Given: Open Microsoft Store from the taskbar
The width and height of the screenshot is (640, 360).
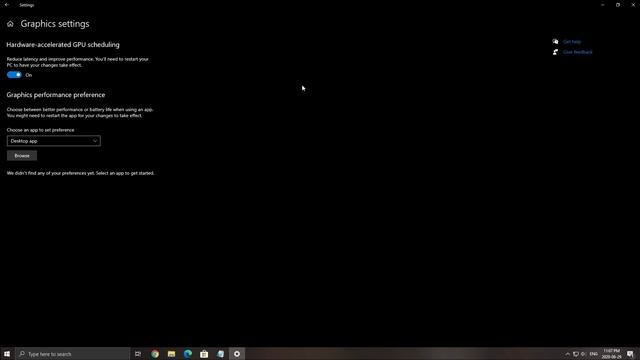Looking at the screenshot, I should point(204,354).
